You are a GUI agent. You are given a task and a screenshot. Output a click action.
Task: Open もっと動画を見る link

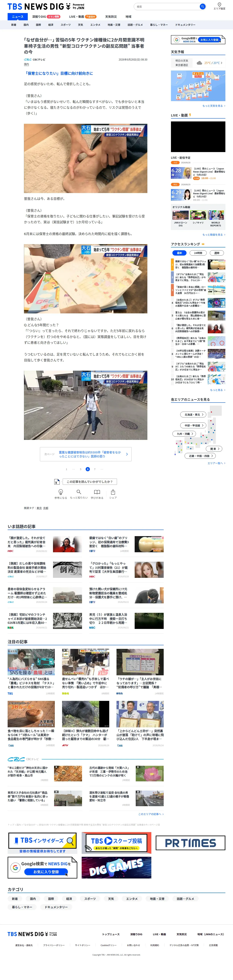click(214, 235)
